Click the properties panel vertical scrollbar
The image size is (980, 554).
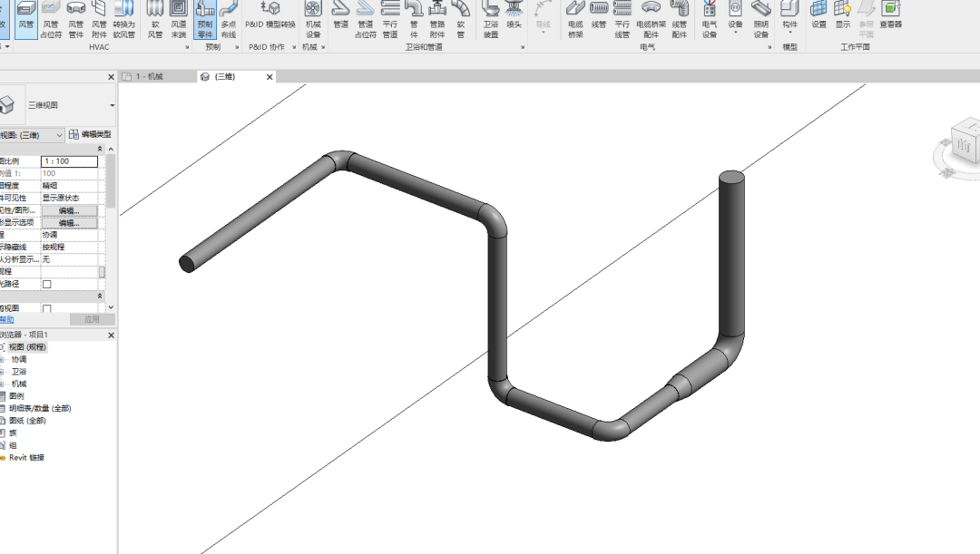click(x=111, y=181)
